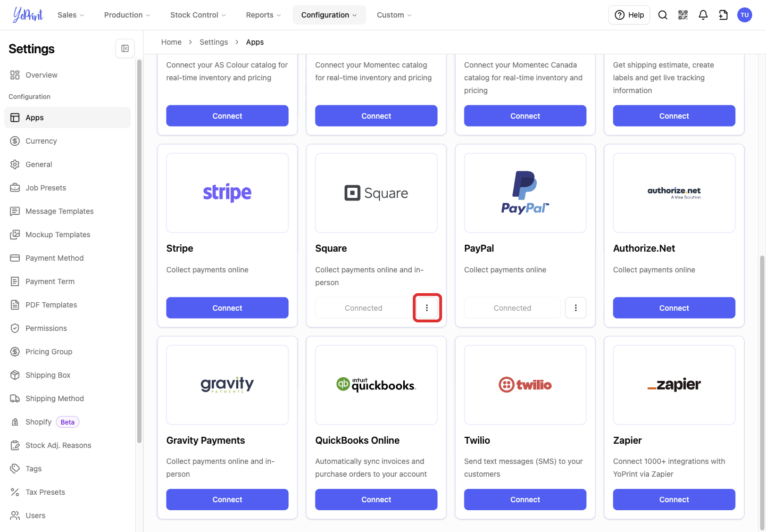766x532 pixels.
Task: Open Tax Presets settings
Action: click(x=68, y=492)
